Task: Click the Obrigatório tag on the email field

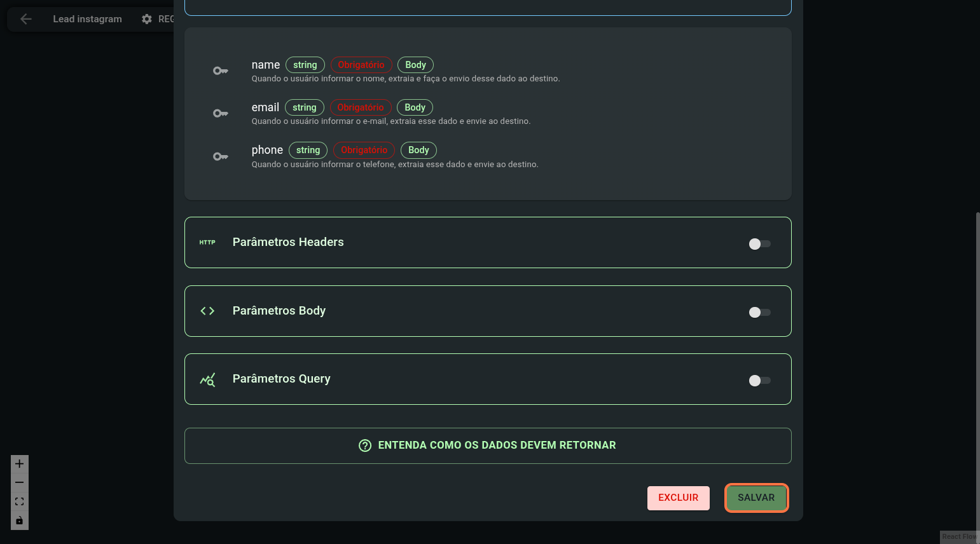Action: click(361, 107)
